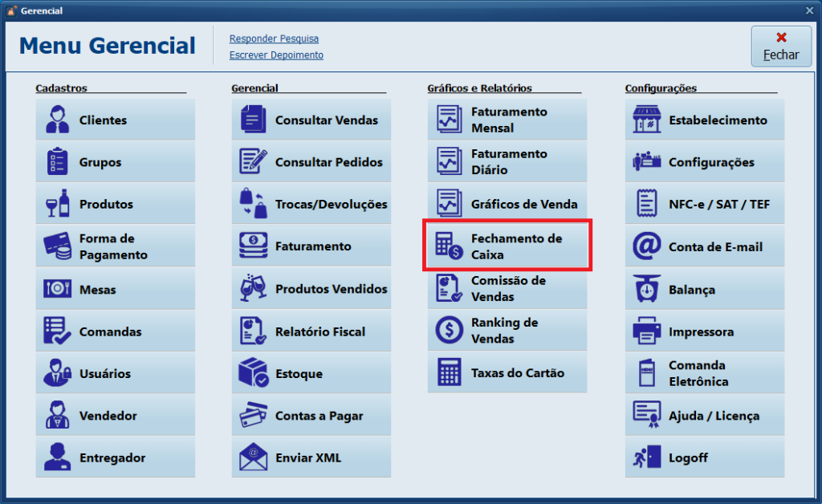This screenshot has width=822, height=504.
Task: Click the Enviar XML envelope icon
Action: pyautogui.click(x=254, y=457)
